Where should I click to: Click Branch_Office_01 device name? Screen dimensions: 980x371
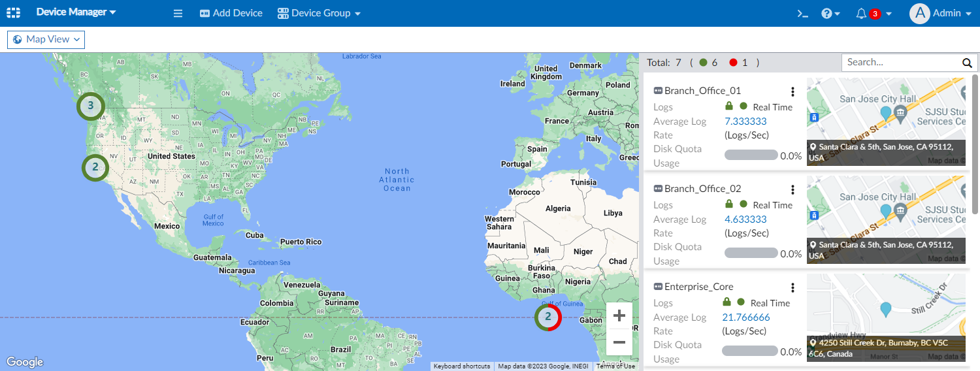point(702,91)
